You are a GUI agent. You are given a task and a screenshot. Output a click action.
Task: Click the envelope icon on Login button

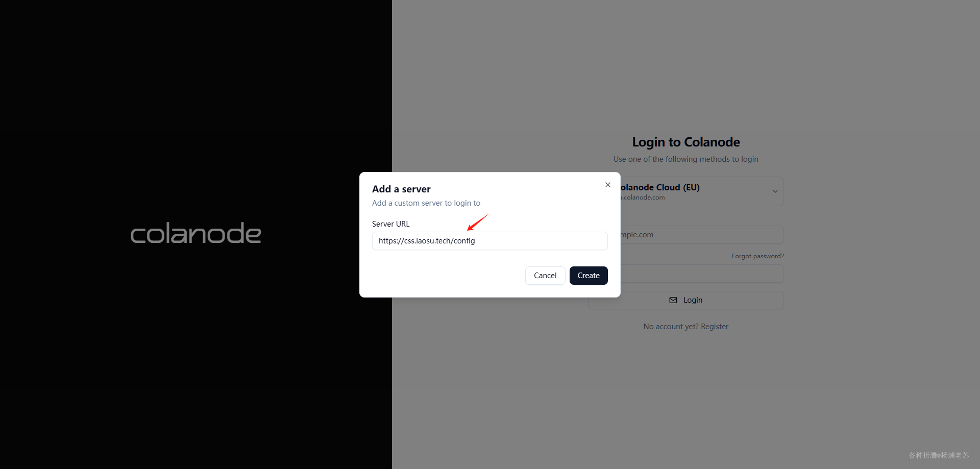point(673,300)
